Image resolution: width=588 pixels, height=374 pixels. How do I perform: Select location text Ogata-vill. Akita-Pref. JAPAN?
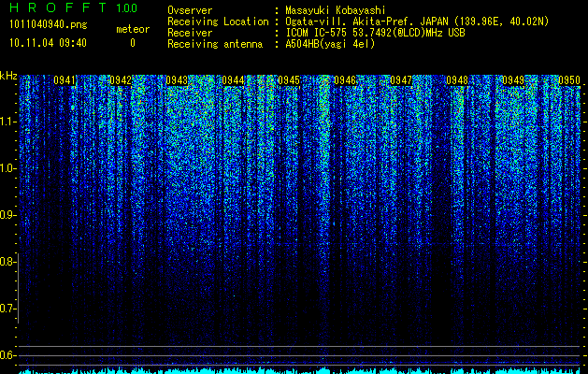click(x=366, y=22)
